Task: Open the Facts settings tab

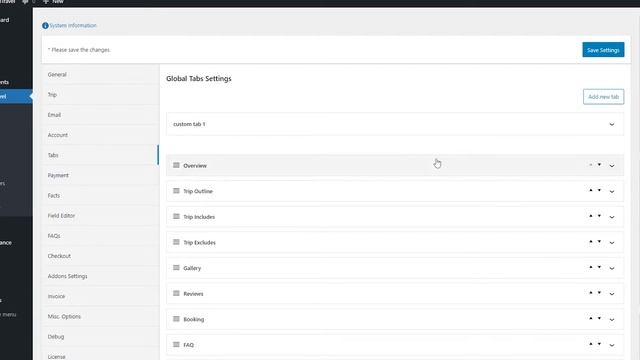Action: coord(100,196)
